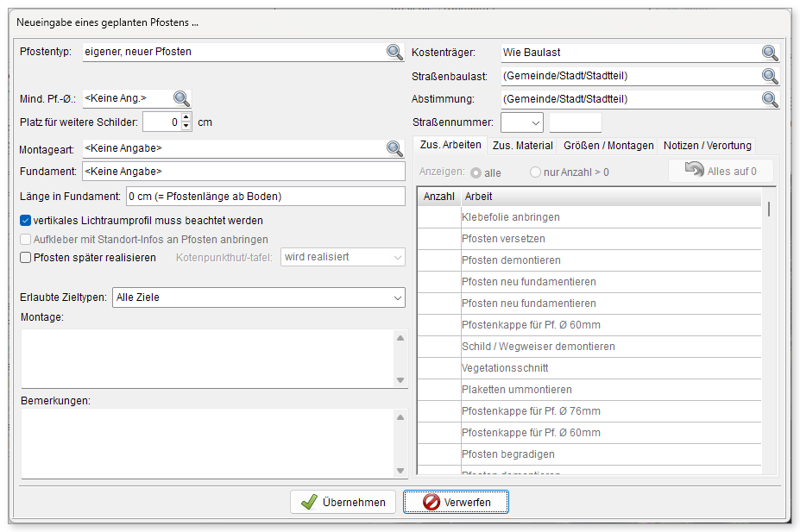Switch to the Zus. Material tab
The image size is (800, 532).
pos(522,146)
